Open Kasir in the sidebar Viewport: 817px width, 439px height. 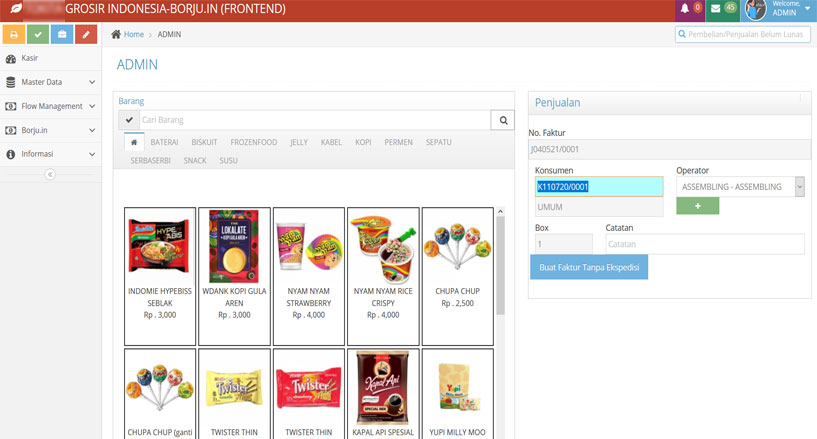[x=51, y=58]
